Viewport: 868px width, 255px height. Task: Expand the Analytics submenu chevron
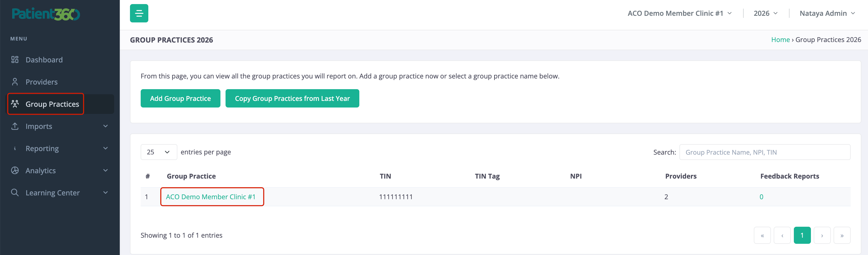coord(106,170)
